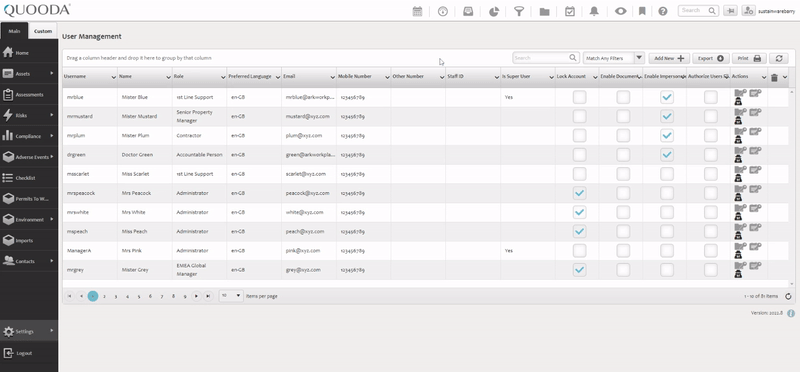Open the help question mark icon
Screen dimensions: 800x372
pyautogui.click(x=663, y=11)
